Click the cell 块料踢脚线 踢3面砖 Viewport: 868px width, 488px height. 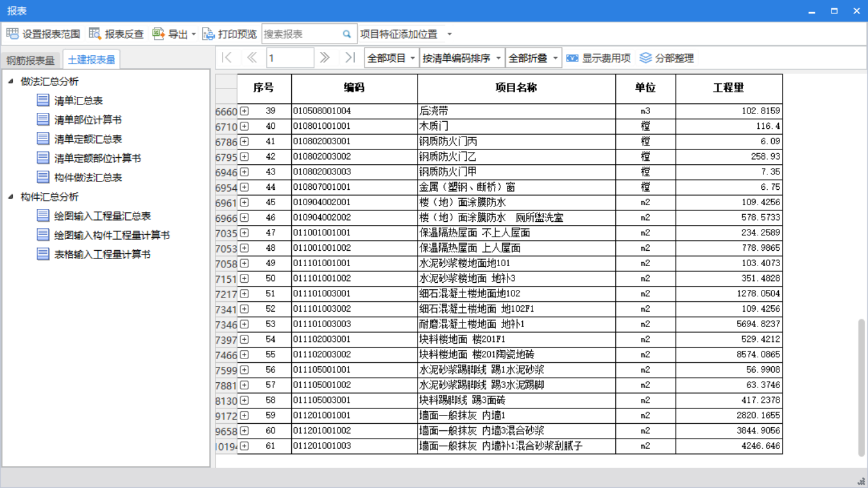click(x=516, y=400)
